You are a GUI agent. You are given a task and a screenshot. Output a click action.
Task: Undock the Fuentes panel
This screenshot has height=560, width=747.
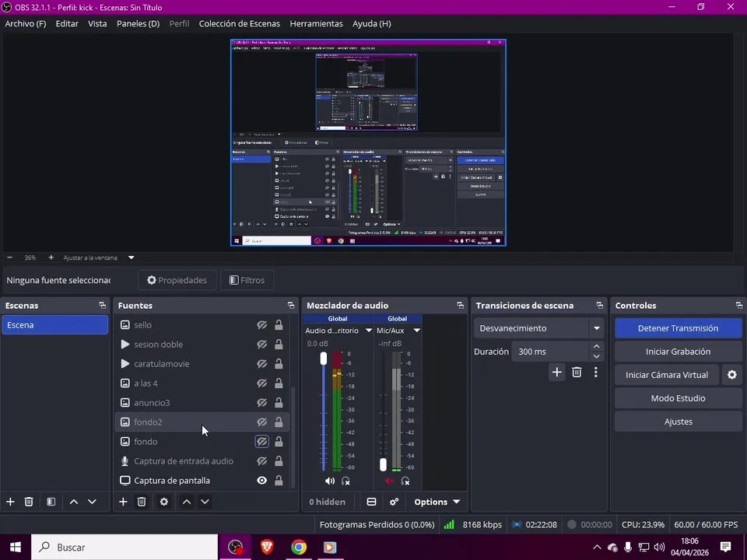point(290,305)
